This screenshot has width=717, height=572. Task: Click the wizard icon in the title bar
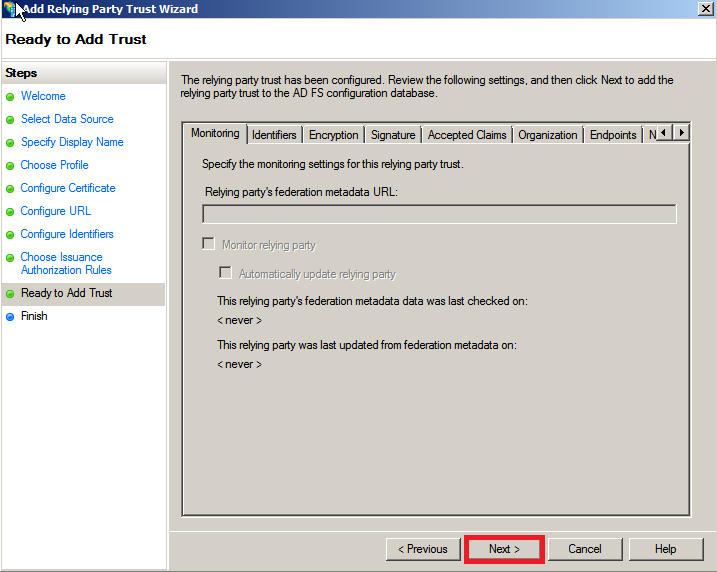(x=10, y=9)
